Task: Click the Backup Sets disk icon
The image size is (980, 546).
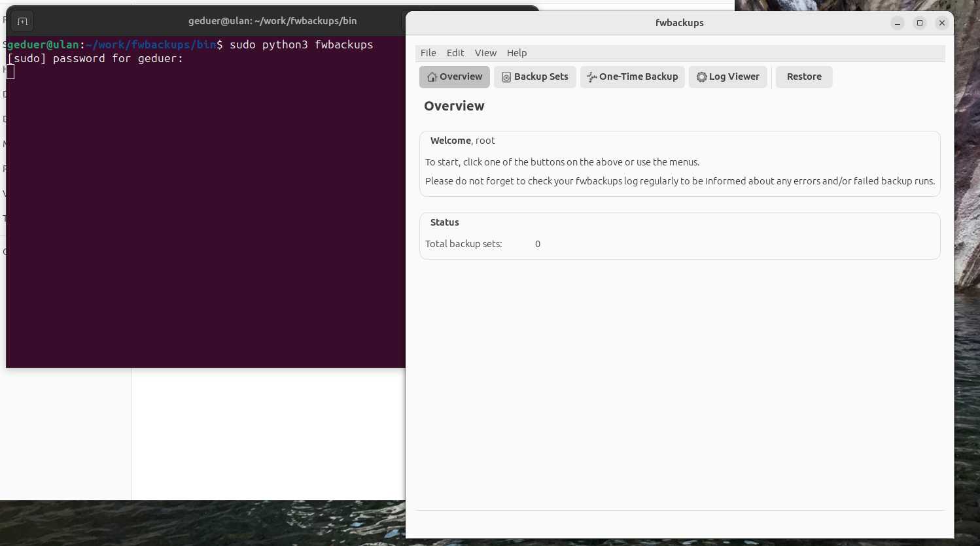Action: [506, 77]
